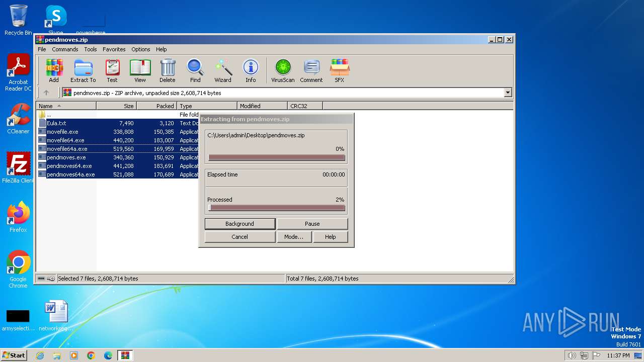Image resolution: width=644 pixels, height=362 pixels.
Task: Start VirusScan on the archive
Action: point(283,70)
